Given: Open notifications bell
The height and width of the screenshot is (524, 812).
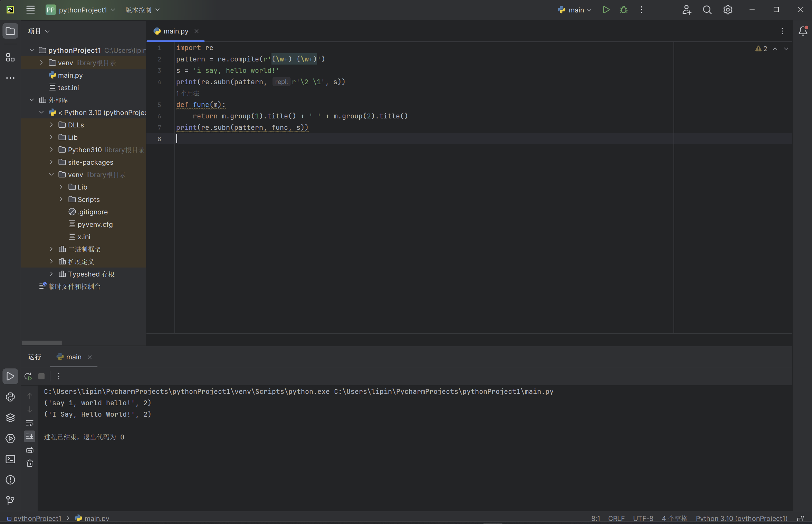Looking at the screenshot, I should click(803, 31).
